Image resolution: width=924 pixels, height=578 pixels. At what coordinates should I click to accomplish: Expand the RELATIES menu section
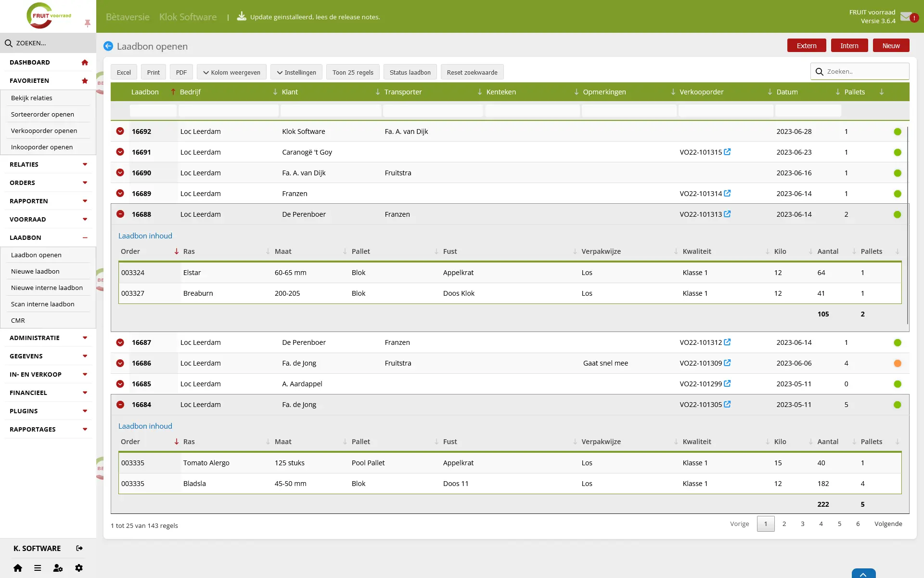[48, 165]
